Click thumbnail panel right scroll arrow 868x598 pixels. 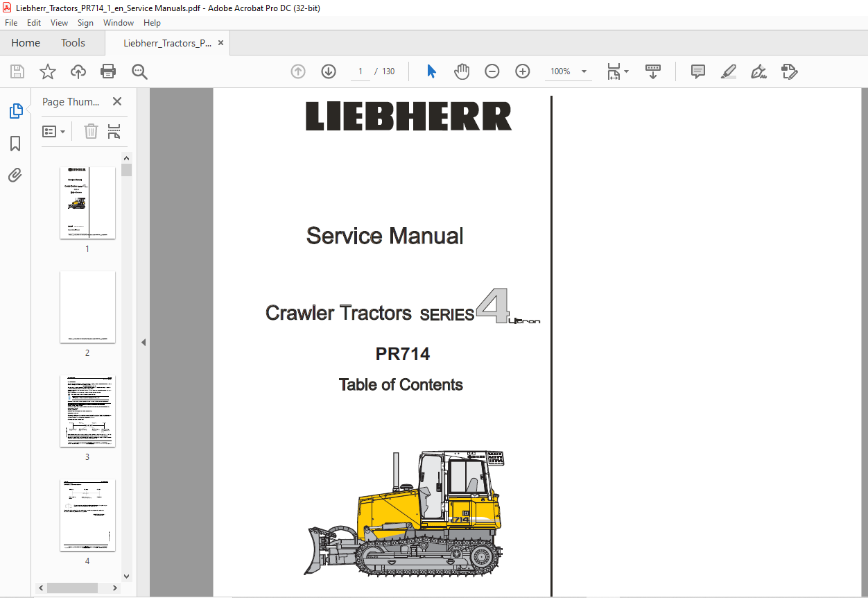[116, 588]
